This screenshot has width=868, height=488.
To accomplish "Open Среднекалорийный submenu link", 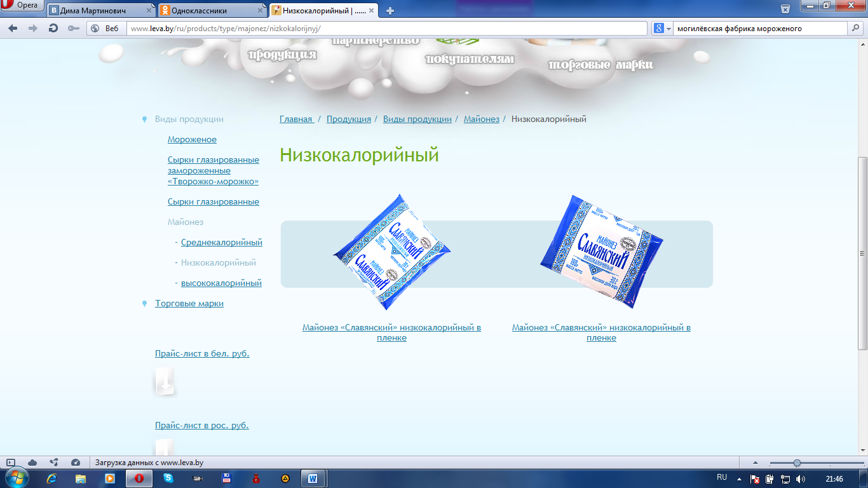I will [222, 242].
